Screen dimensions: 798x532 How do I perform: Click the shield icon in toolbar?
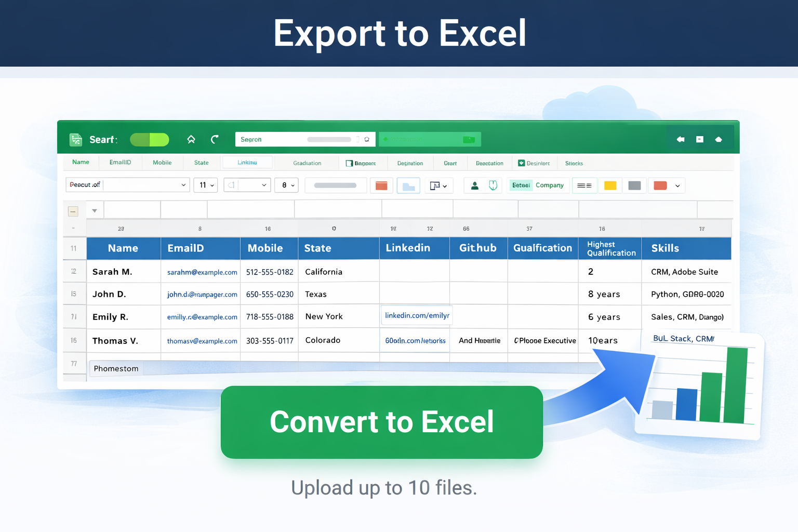point(493,185)
